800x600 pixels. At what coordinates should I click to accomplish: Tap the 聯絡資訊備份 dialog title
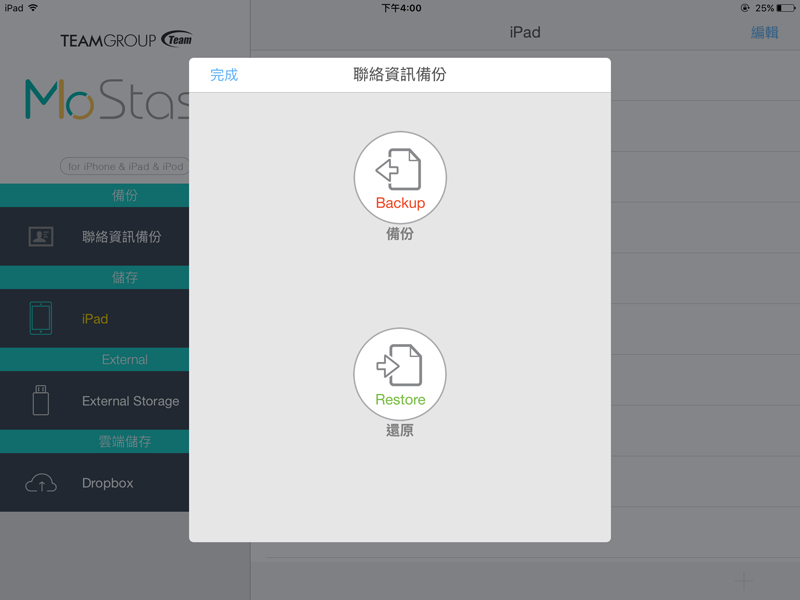[399, 74]
